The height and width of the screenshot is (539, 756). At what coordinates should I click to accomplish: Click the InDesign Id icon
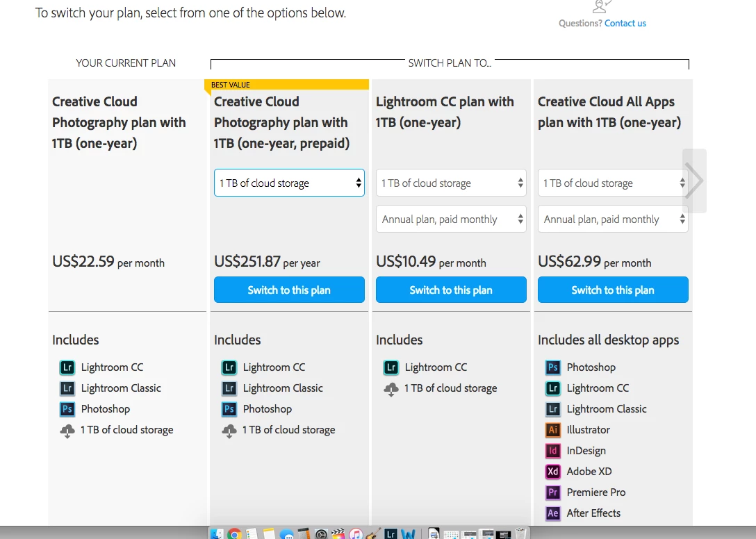coord(553,450)
